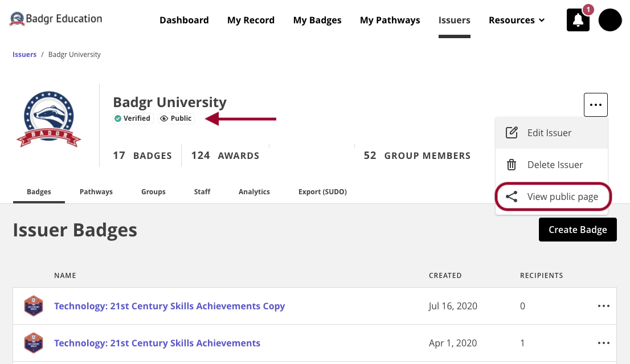Viewport: 630px width, 364px height.
Task: Click the Delete Issuer trash icon
Action: click(x=512, y=165)
